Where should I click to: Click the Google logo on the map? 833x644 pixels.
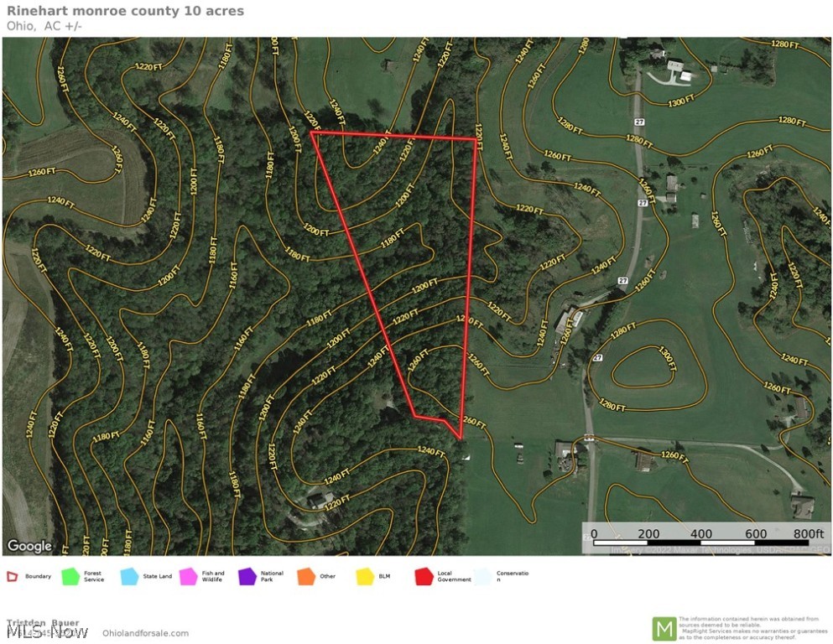30,546
